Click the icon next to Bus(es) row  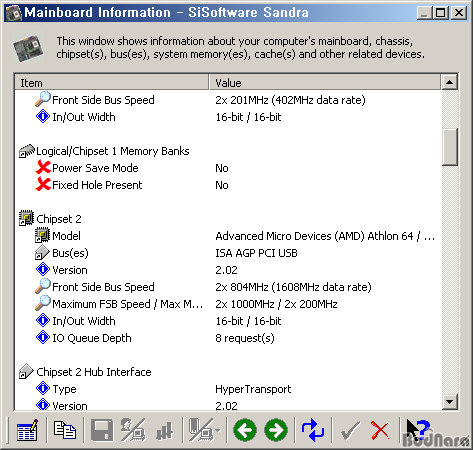[42, 252]
